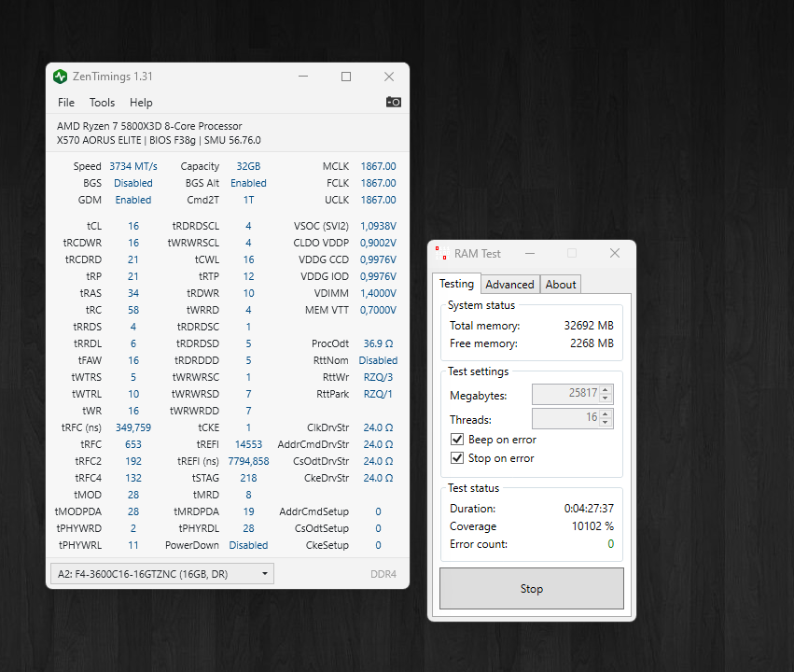Decrease Threads value with down arrow
This screenshot has width=794, height=672.
pos(606,423)
